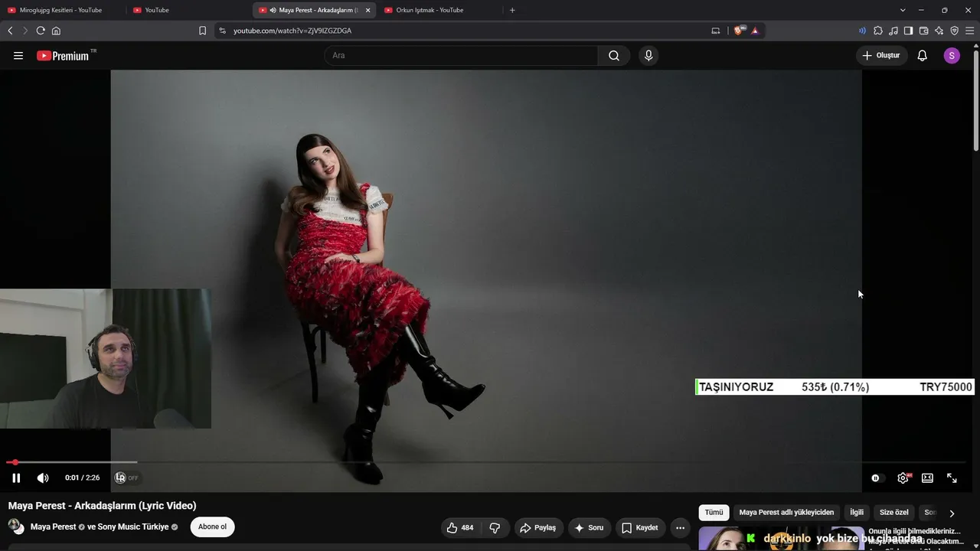Click the page vertical scrollbar

pyautogui.click(x=975, y=99)
